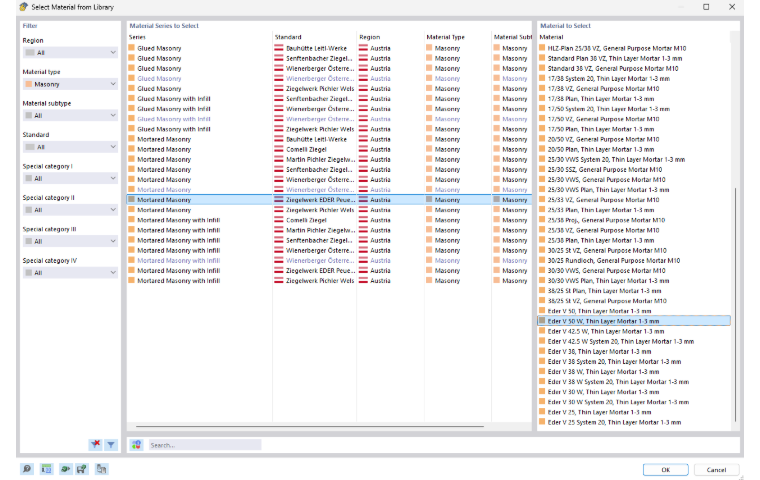Select Mortared Masonry with Infill, Ziegelwerk EDER row
The height and width of the screenshot is (480, 760).
329,271
